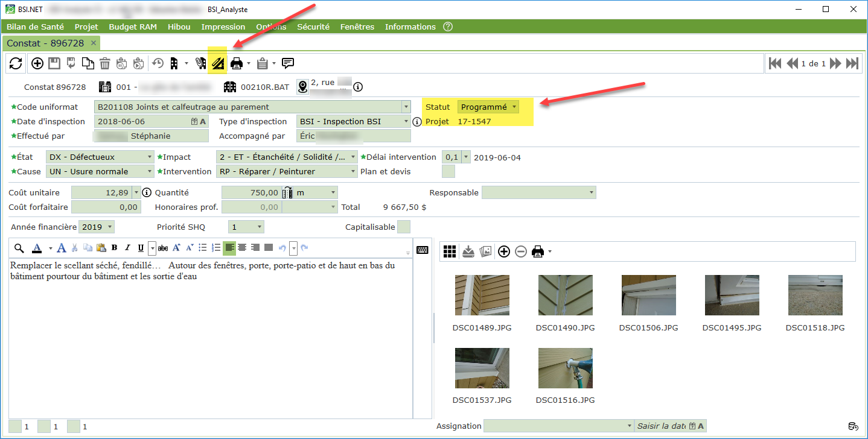Go to next record arrow button

(x=835, y=63)
